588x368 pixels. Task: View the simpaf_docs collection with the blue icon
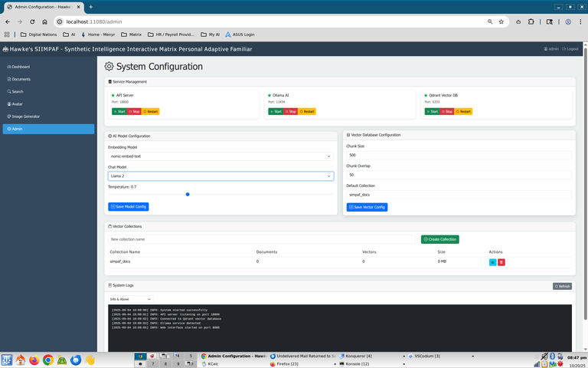(x=492, y=262)
